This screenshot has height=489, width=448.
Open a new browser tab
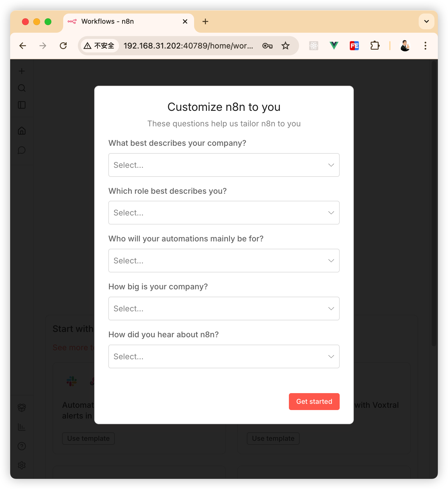(205, 22)
